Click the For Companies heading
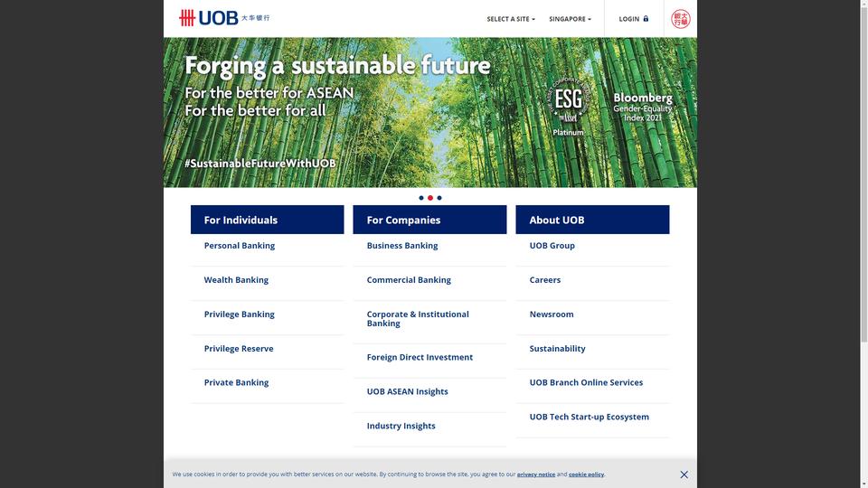 point(429,220)
